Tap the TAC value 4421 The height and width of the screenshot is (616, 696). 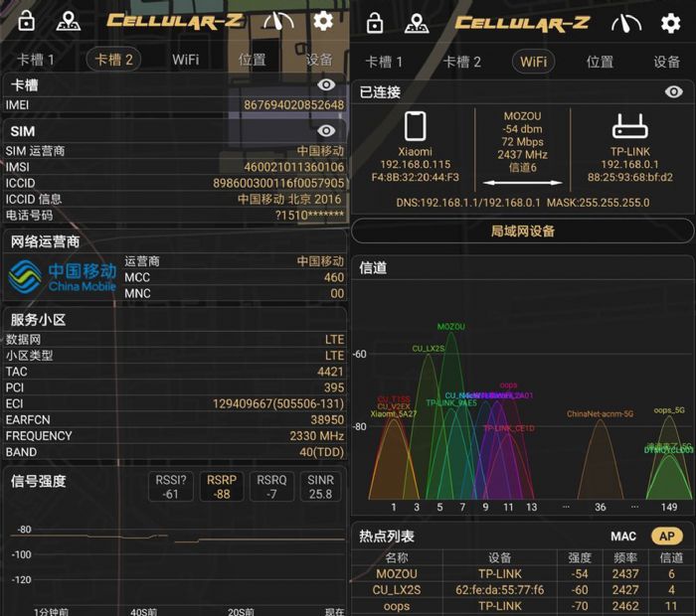pyautogui.click(x=331, y=372)
